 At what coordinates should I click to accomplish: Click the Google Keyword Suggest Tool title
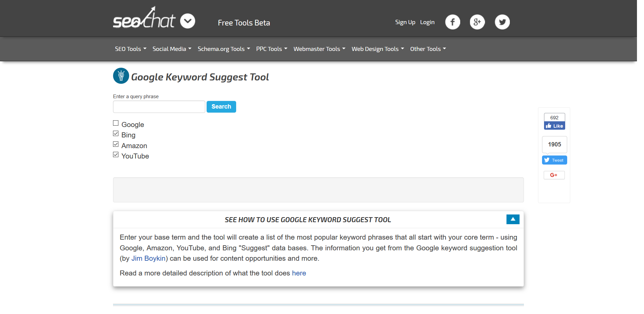tap(200, 77)
